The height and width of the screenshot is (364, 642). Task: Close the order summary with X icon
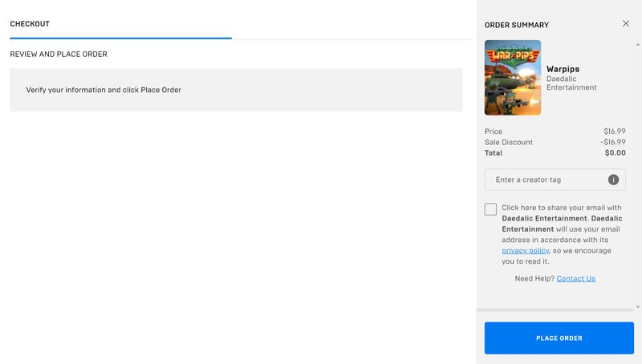(626, 24)
